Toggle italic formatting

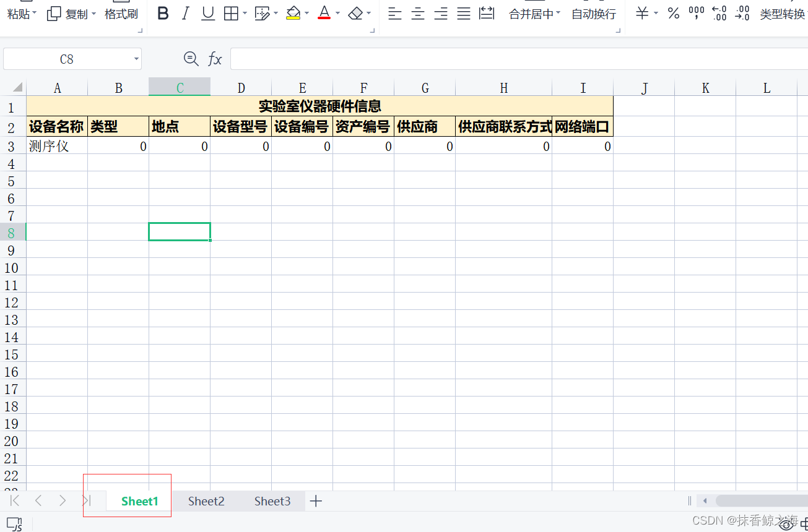185,14
